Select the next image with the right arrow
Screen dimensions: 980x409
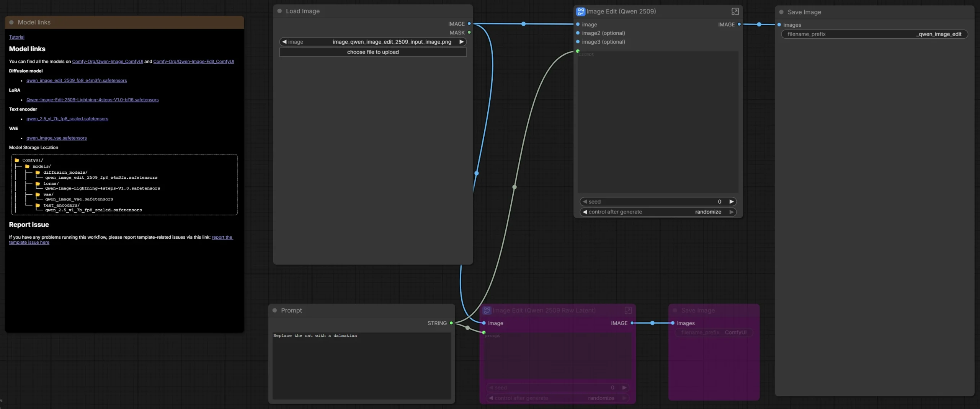point(461,42)
